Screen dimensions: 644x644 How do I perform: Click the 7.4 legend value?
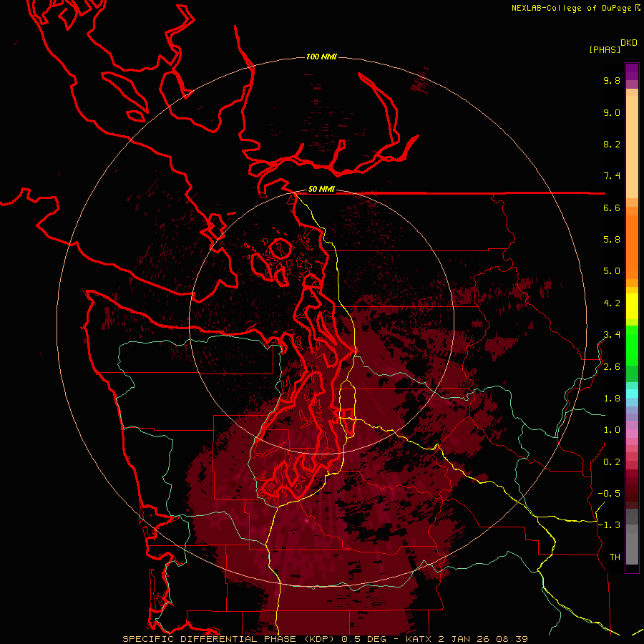tap(612, 176)
